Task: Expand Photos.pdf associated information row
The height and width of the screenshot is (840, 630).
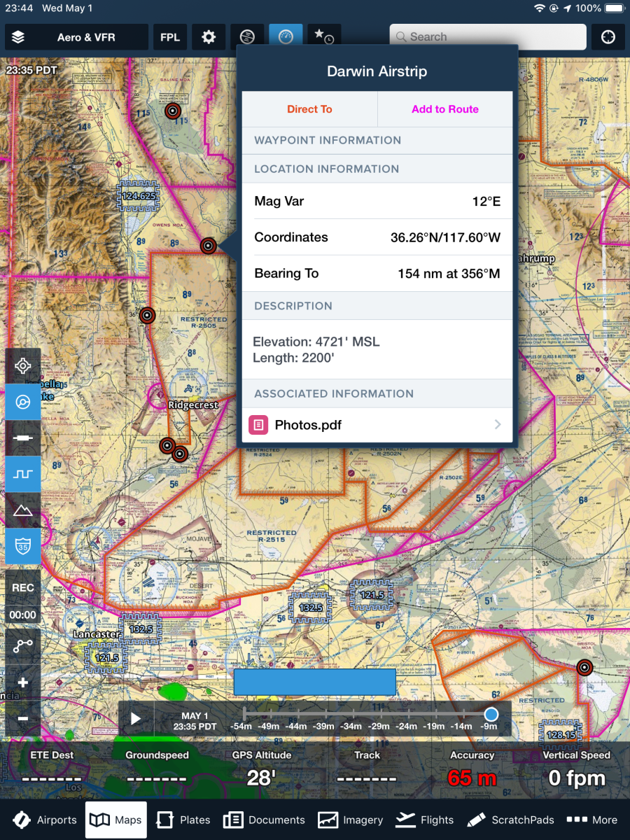Action: coord(377,425)
